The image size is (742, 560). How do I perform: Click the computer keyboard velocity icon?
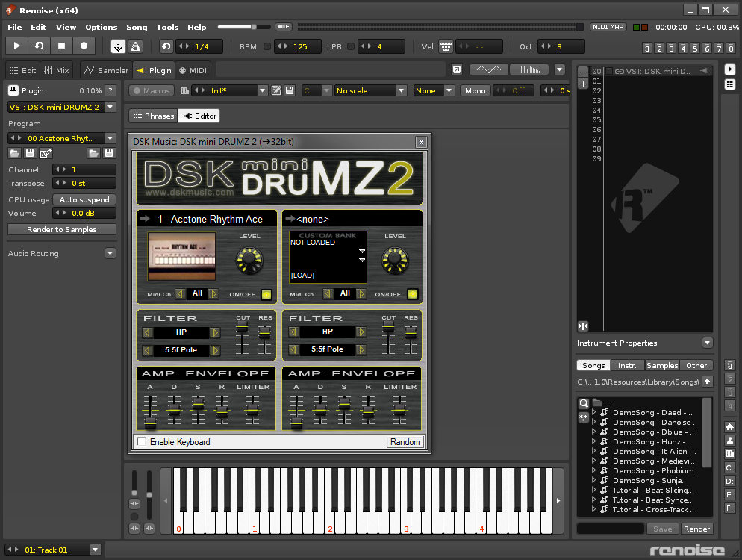point(446,46)
